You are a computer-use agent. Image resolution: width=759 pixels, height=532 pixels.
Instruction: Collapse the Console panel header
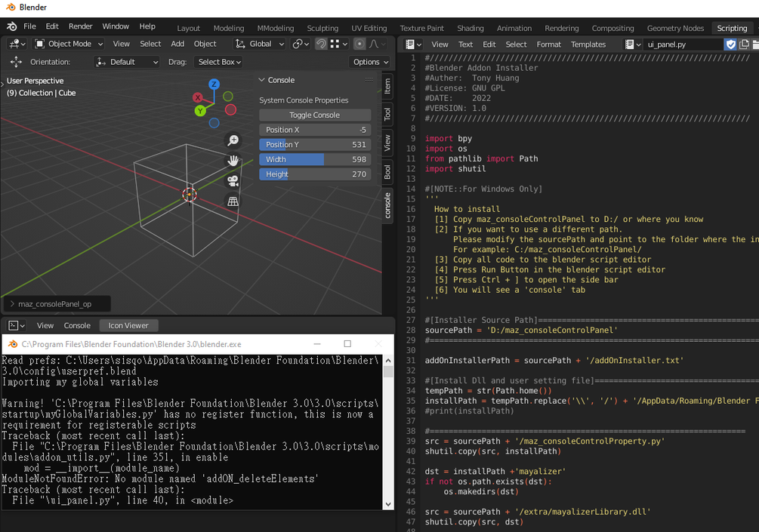point(262,80)
